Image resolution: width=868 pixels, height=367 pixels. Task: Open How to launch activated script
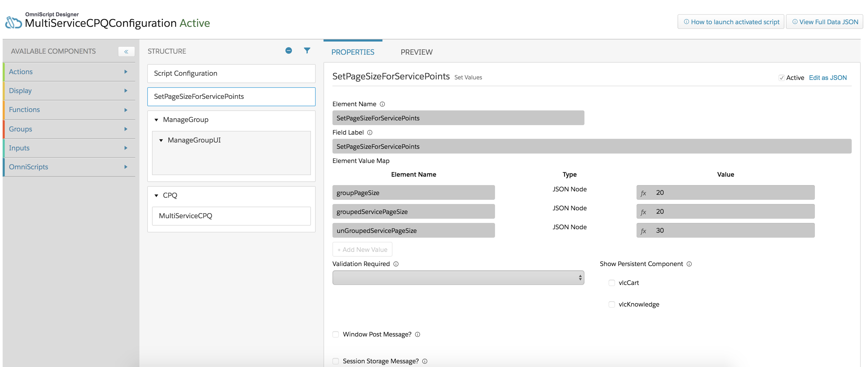[731, 22]
